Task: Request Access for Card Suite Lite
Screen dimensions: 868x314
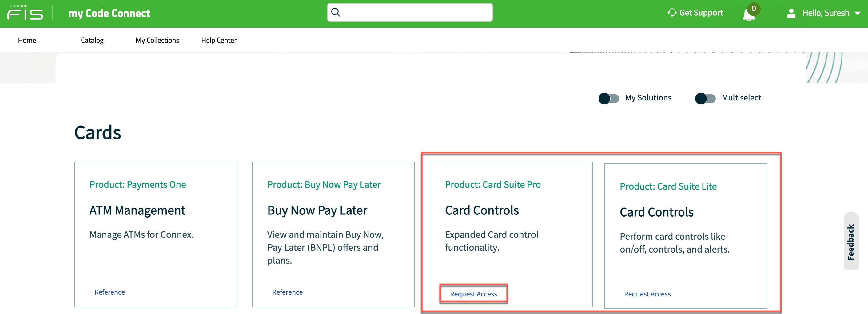Action: (x=647, y=294)
